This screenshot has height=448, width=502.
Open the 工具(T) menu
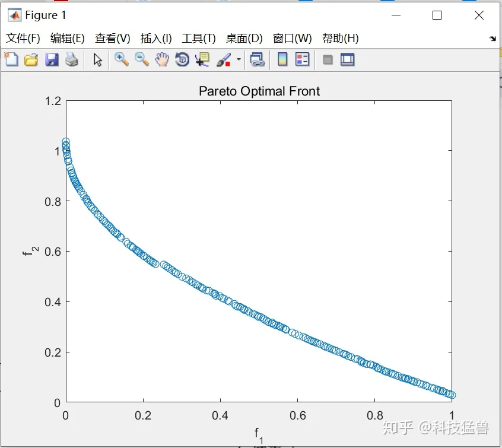click(198, 39)
